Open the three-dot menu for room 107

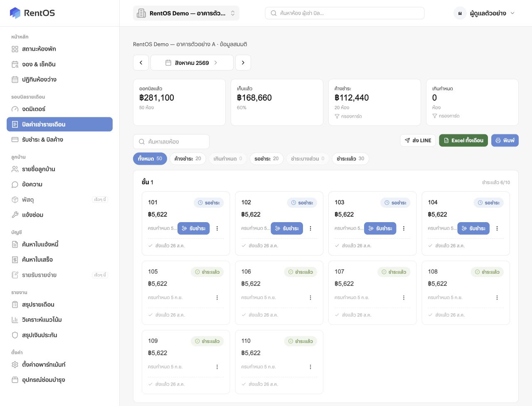coord(404,297)
